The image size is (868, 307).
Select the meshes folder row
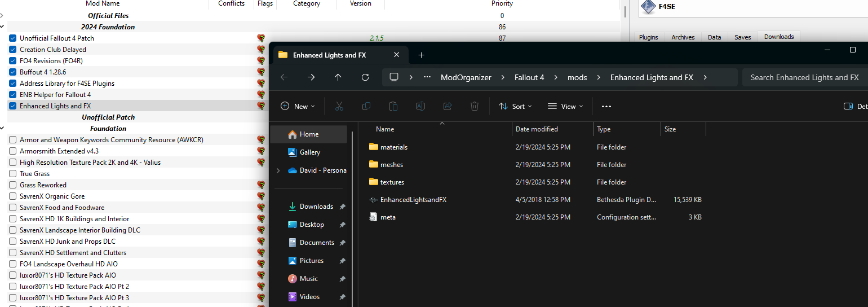(x=537, y=165)
